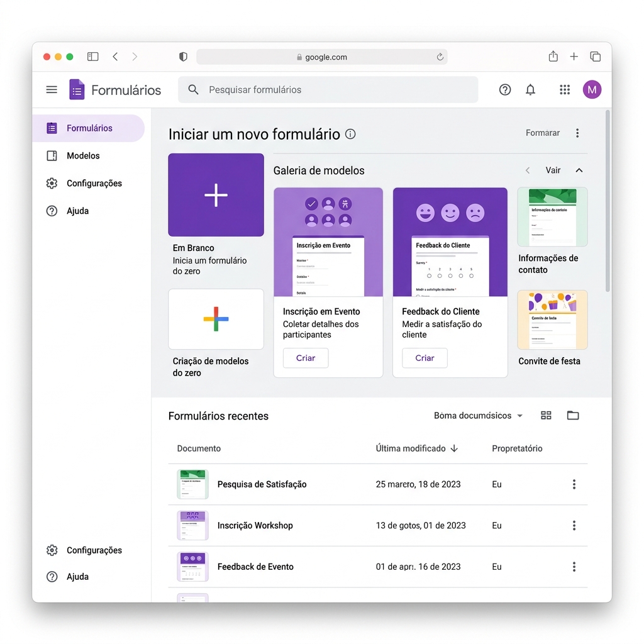Screen dimensions: 644x644
Task: Click the info icon beside Iniciar um novo formulário
Action: [x=350, y=134]
